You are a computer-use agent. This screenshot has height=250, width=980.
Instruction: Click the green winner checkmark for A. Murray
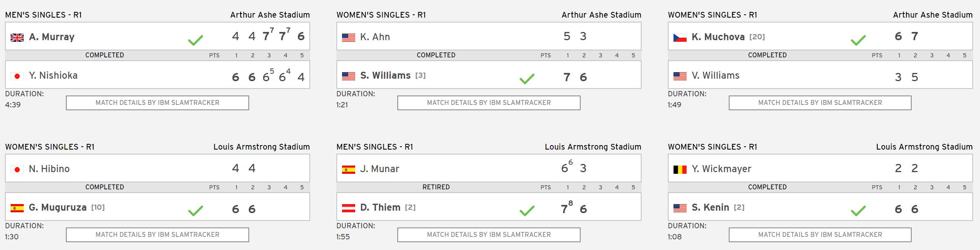pos(196,40)
